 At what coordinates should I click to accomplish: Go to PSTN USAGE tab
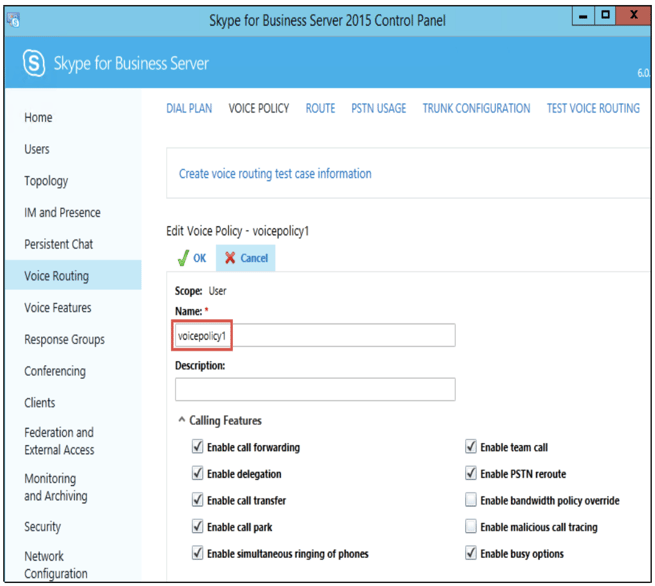click(378, 109)
